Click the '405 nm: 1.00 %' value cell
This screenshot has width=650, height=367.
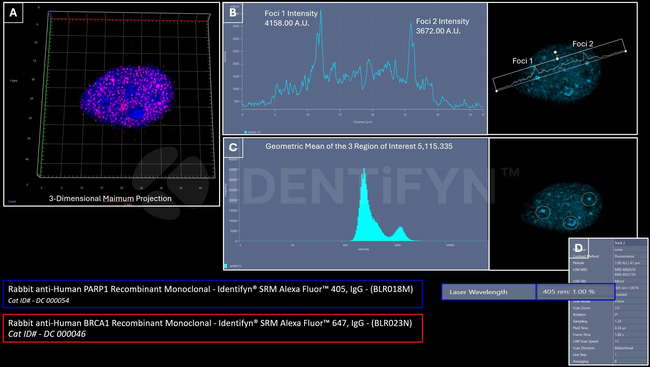575,292
